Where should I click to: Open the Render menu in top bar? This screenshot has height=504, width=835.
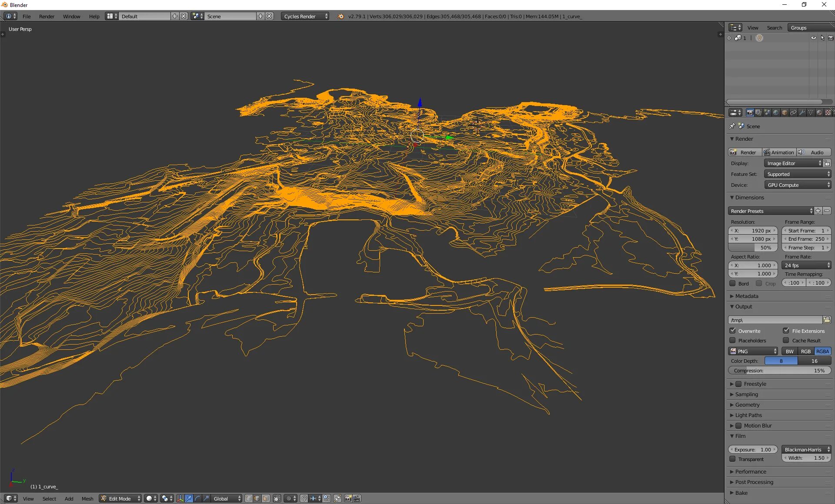pyautogui.click(x=47, y=16)
